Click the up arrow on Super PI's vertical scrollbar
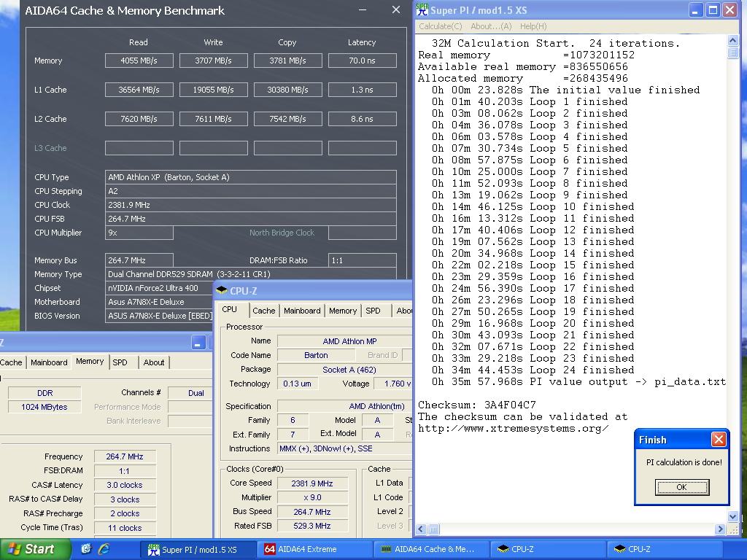The width and height of the screenshot is (747, 560). coord(733,41)
